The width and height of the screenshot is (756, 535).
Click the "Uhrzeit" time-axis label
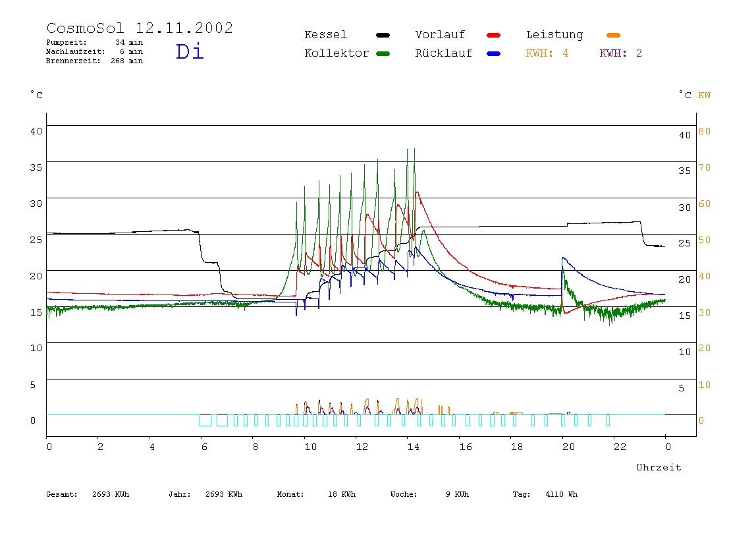659,467
